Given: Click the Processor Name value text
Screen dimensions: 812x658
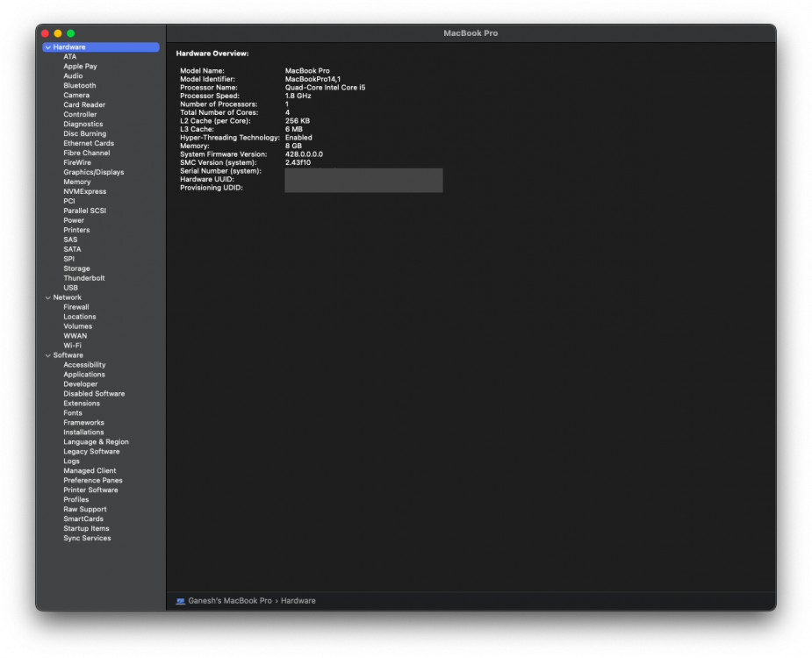Looking at the screenshot, I should (325, 88).
